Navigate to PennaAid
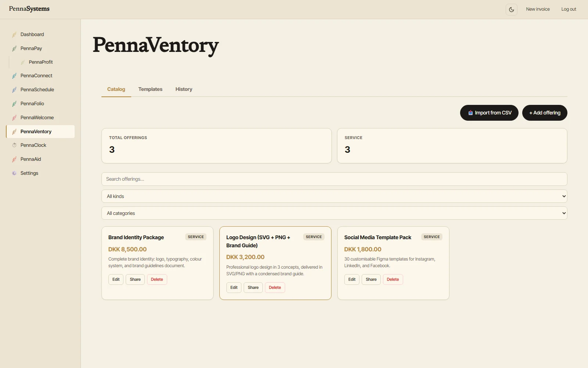This screenshot has height=368, width=588. pyautogui.click(x=40, y=159)
